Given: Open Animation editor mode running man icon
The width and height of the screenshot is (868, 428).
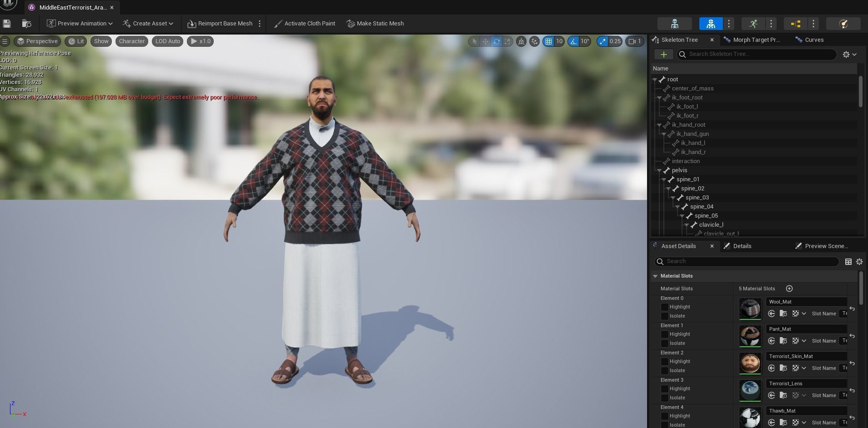Looking at the screenshot, I should pyautogui.click(x=753, y=24).
